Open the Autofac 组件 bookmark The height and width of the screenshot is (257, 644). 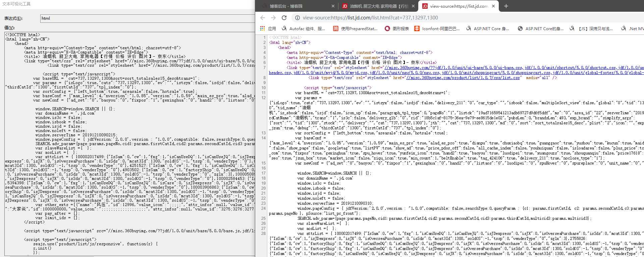click(x=304, y=29)
